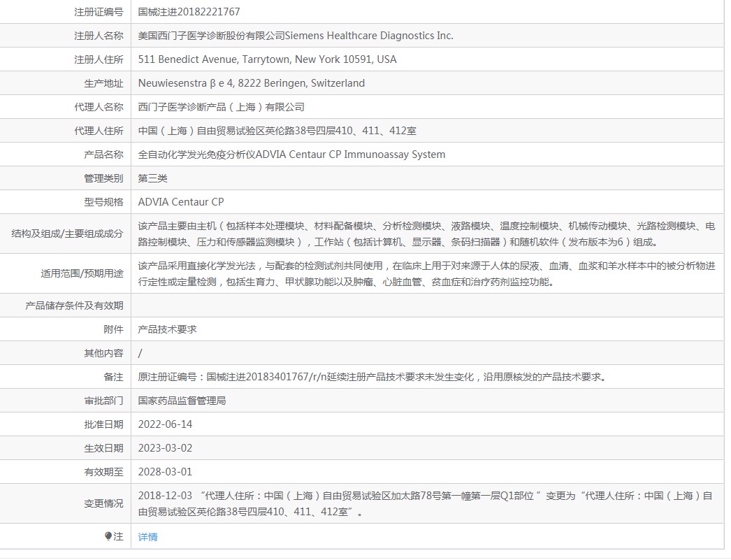Click the 有效期至 label

click(103, 473)
